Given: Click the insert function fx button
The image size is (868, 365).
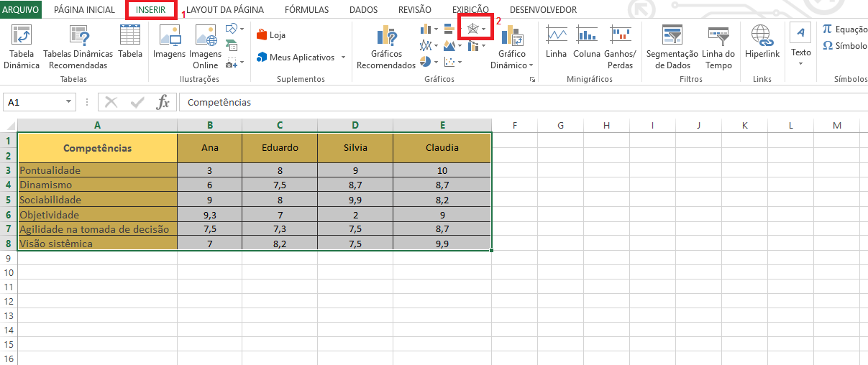Looking at the screenshot, I should pyautogui.click(x=163, y=102).
